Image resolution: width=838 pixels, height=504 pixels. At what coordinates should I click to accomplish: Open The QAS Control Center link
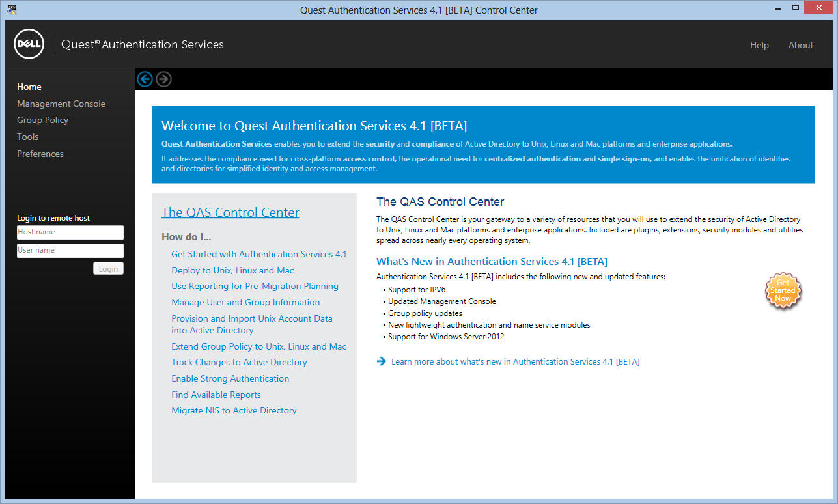click(230, 212)
